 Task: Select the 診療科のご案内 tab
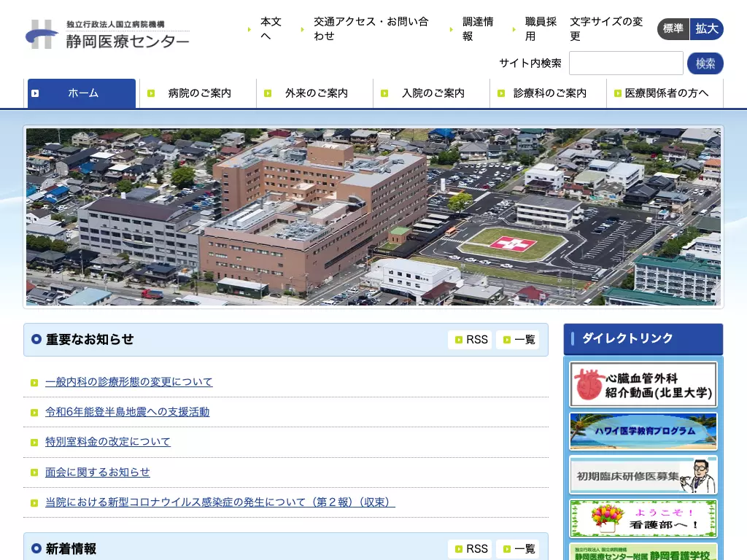[x=549, y=93]
